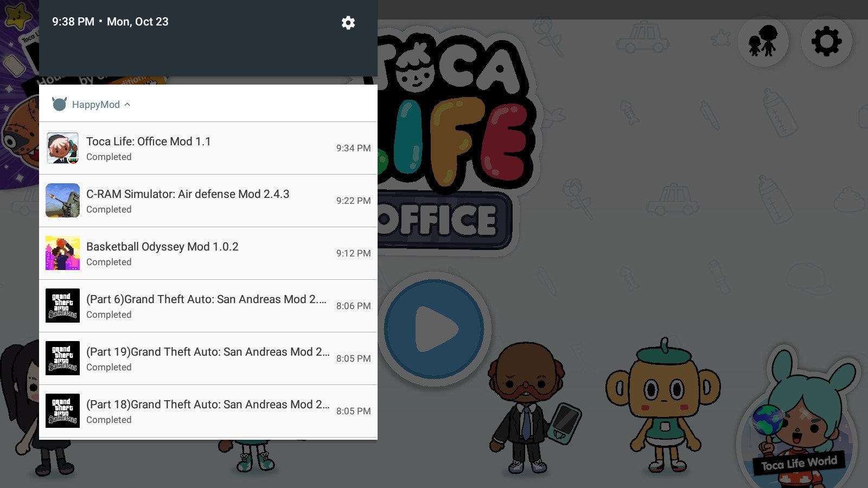Tap the HappyMod app icon in notification header
868x488 pixels.
[59, 104]
